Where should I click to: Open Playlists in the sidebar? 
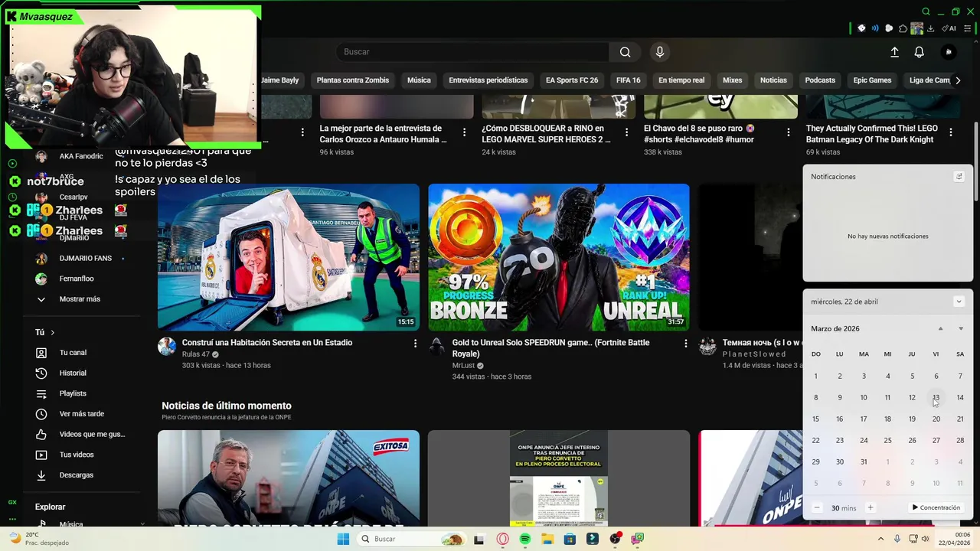(73, 393)
